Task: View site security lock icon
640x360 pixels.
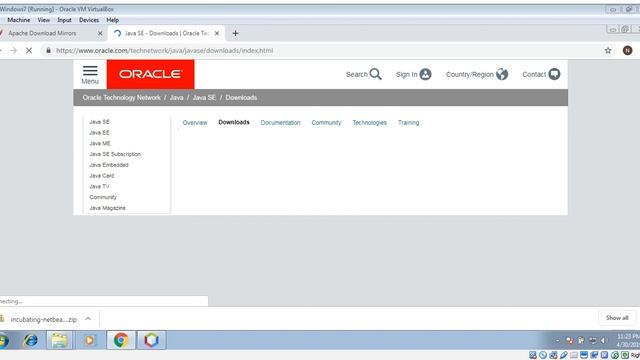Action: click(49, 51)
